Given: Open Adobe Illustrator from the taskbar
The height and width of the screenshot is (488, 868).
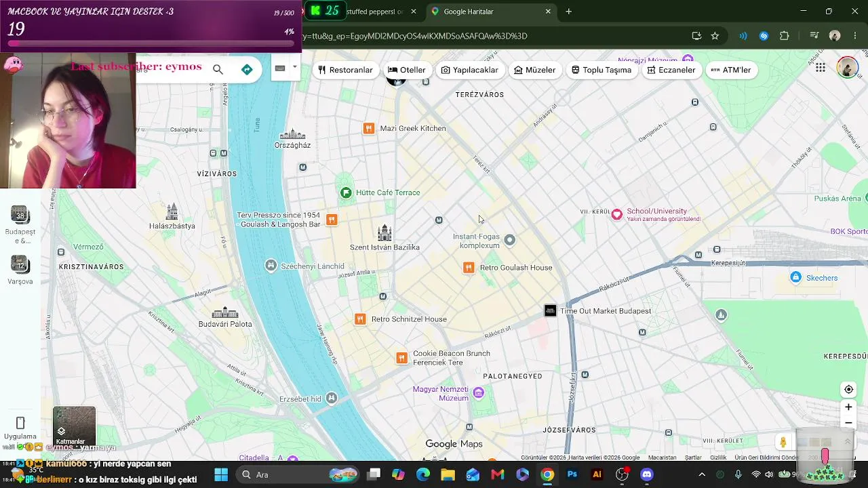Looking at the screenshot, I should pos(597,474).
